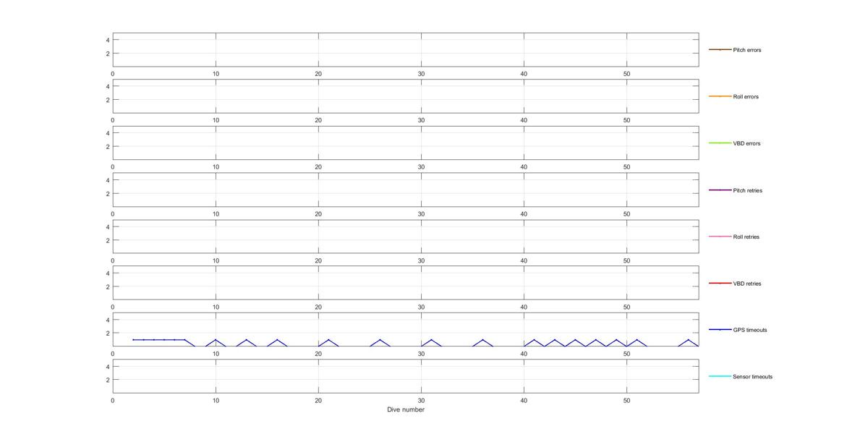
Task: Click the Dive number axis label
Action: pos(406,409)
